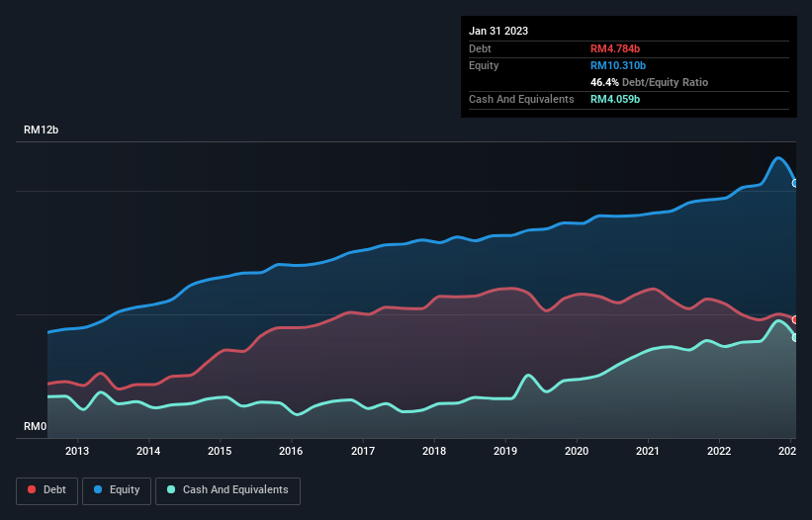
Task: Click the teal Cash data point marker
Action: (x=795, y=337)
